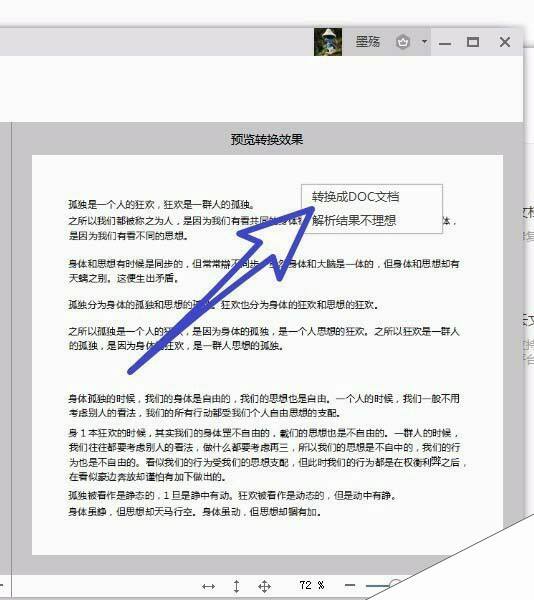Image resolution: width=534 pixels, height=600 pixels.
Task: Maximize the window
Action: tap(473, 42)
